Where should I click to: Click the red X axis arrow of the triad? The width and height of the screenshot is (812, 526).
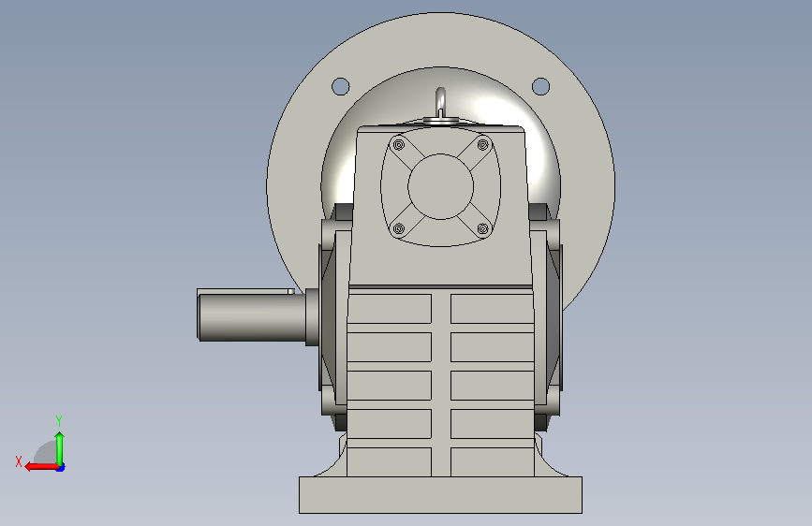click(41, 466)
